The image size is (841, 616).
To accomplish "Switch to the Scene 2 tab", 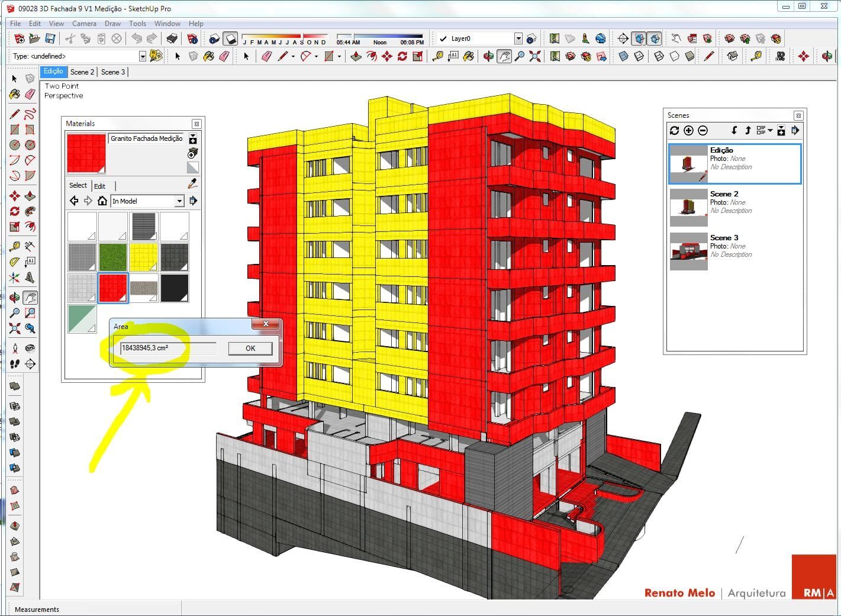I will point(82,72).
